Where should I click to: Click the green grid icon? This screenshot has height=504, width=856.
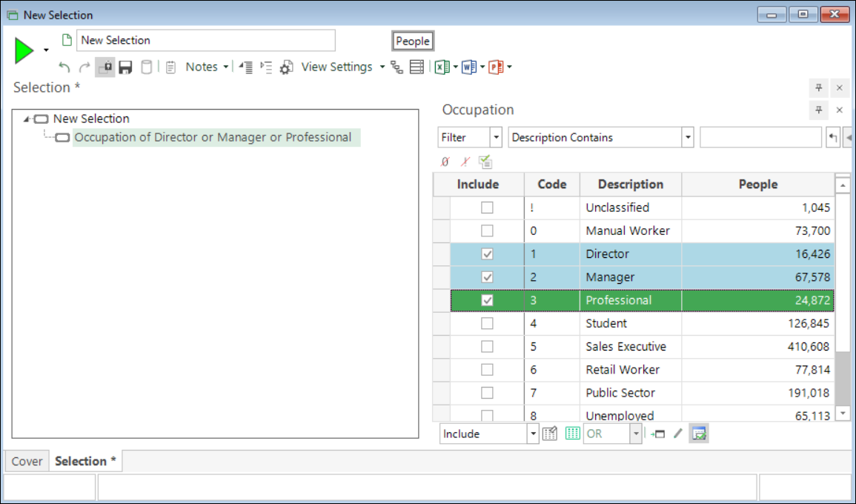tap(572, 434)
